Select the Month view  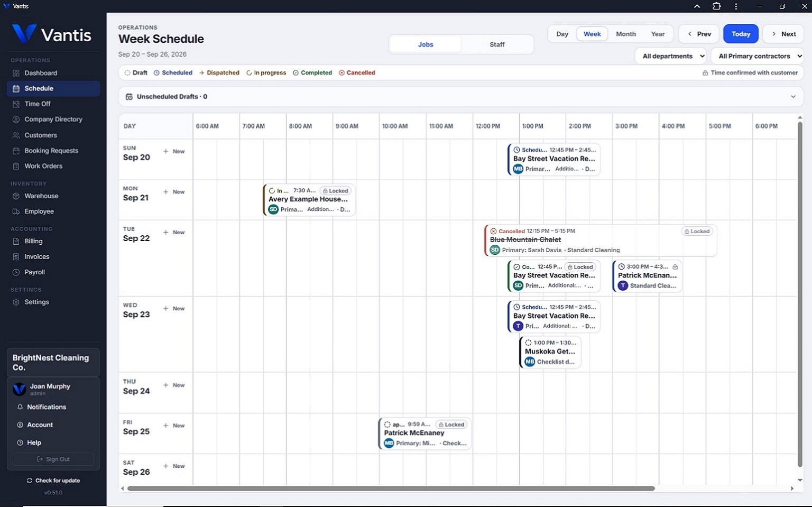(626, 34)
